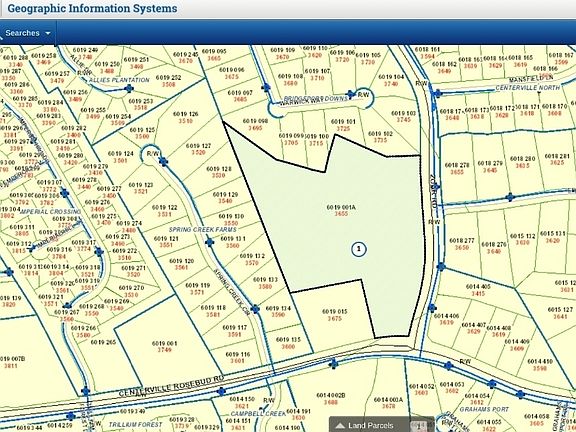Screen dimensions: 576x432
Task: Click the Campbell Creek subdivision label
Action: click(258, 414)
